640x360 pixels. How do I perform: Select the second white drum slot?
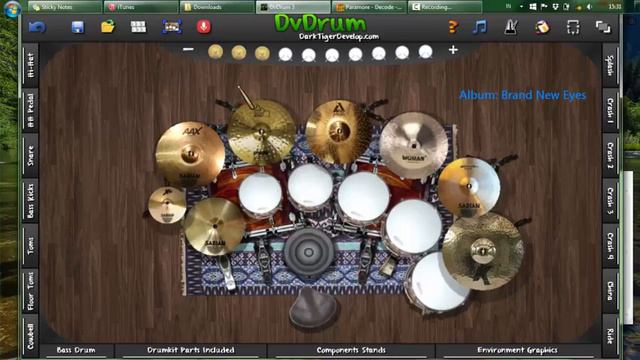click(309, 55)
